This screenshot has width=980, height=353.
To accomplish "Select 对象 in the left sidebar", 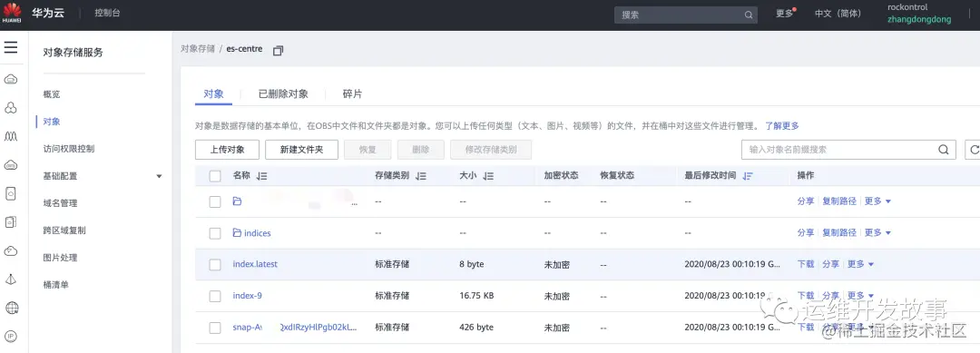I will [52, 122].
